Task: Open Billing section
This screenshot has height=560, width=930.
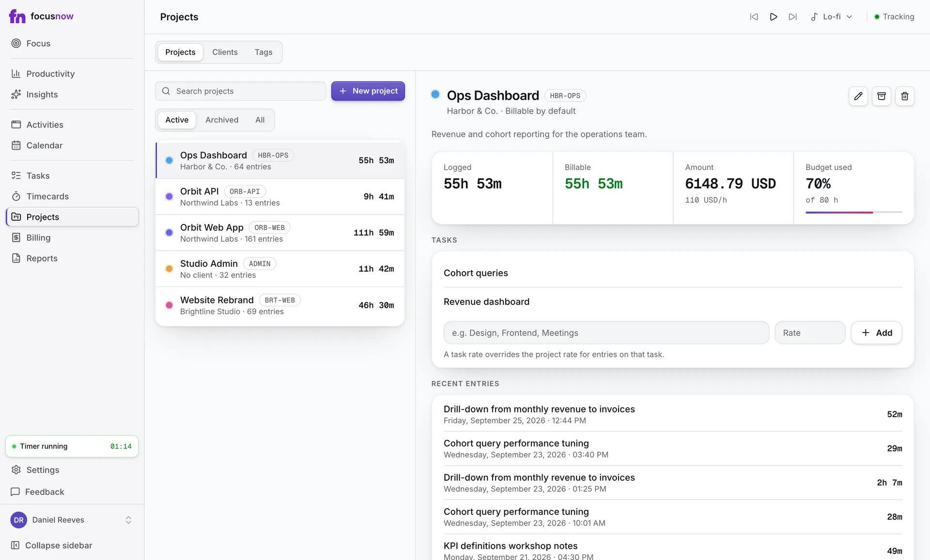Action: (x=72, y=238)
